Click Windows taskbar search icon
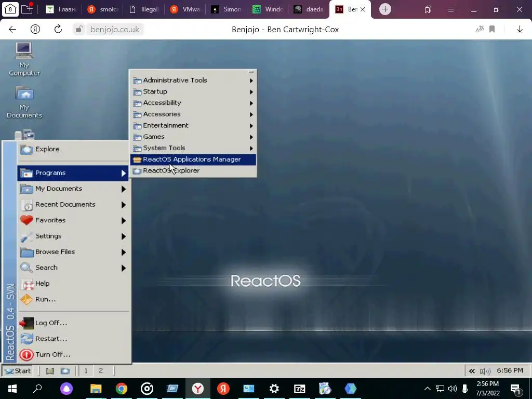532x399 pixels. coord(37,389)
